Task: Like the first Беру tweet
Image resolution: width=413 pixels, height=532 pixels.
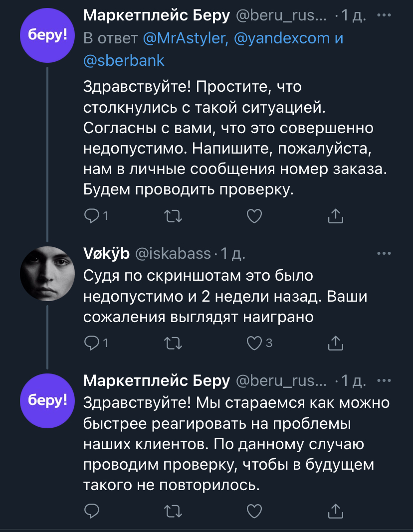Action: [x=255, y=215]
